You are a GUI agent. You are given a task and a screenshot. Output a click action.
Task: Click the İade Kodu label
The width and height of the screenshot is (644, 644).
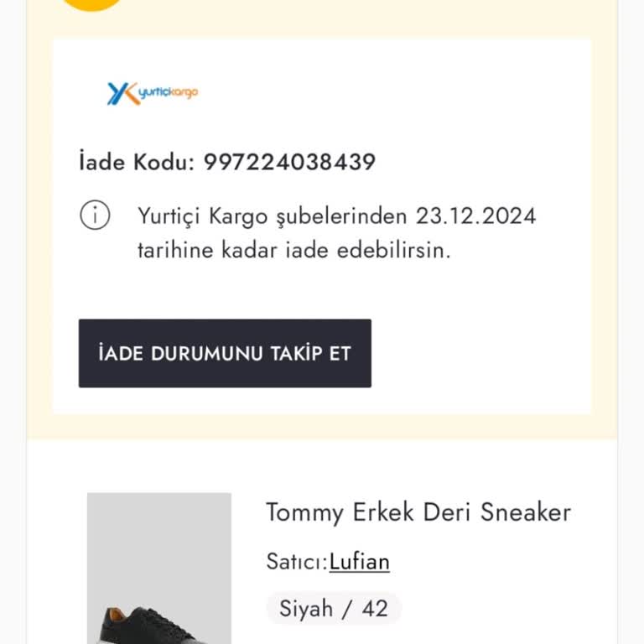(x=137, y=162)
